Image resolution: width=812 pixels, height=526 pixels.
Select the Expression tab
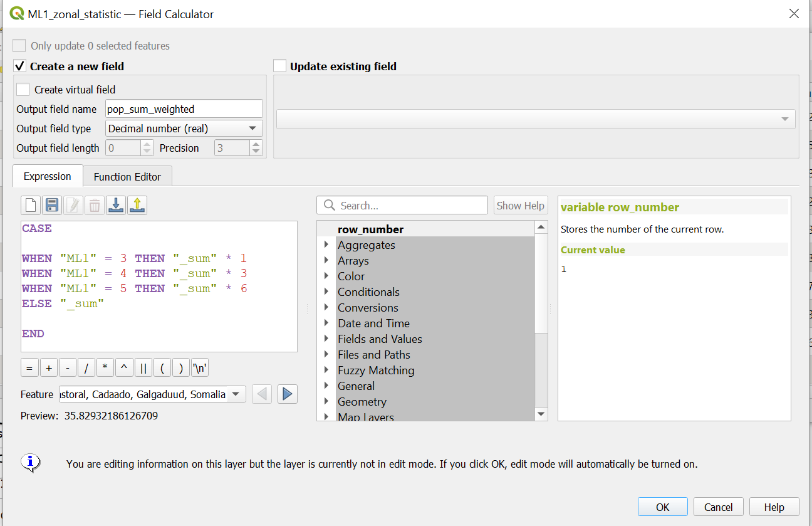(47, 177)
